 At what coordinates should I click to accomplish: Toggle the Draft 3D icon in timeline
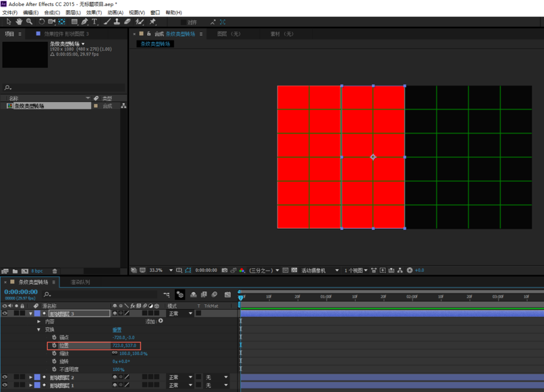pos(180,295)
